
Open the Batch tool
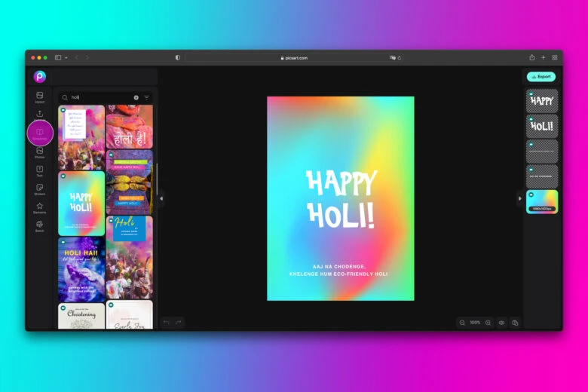pyautogui.click(x=40, y=225)
